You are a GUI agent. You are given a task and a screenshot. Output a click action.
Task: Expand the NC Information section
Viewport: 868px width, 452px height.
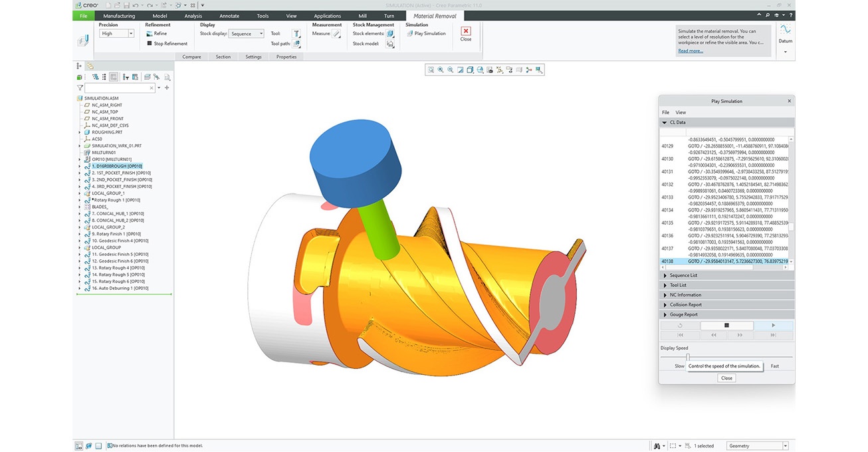(x=726, y=295)
